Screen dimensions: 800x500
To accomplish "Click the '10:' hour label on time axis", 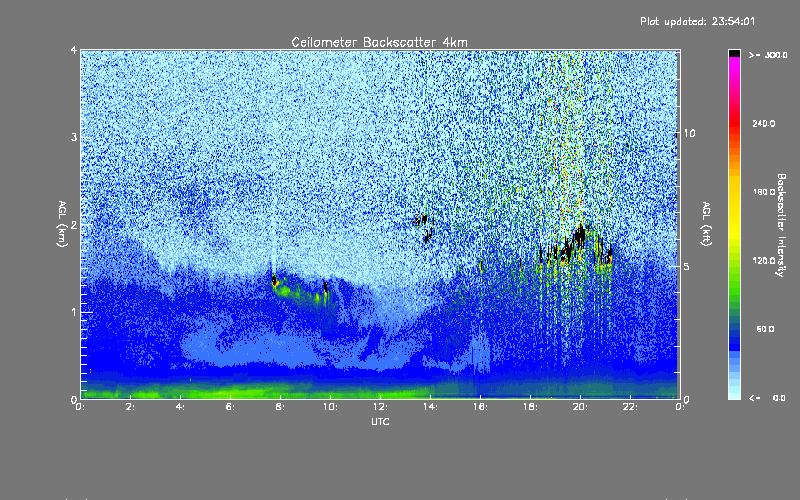I will tap(330, 407).
